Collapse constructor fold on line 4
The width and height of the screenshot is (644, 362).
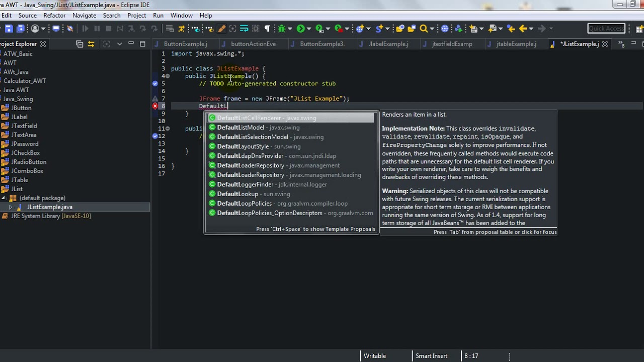point(168,76)
